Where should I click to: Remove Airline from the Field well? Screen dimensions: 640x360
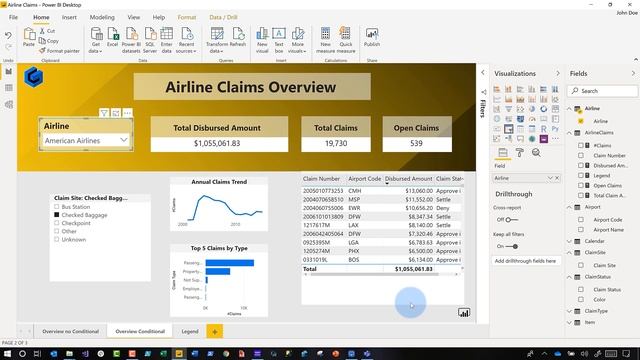click(x=557, y=178)
